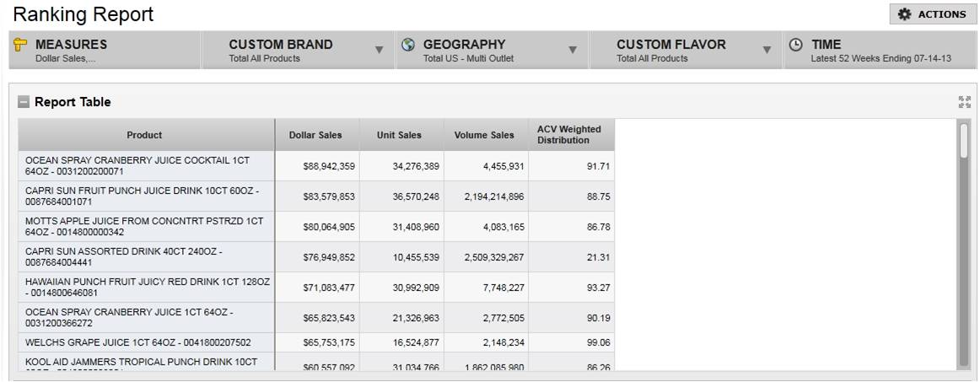Sort by Unit Sales column header
Viewport: 980px width, 382px height.
click(399, 135)
